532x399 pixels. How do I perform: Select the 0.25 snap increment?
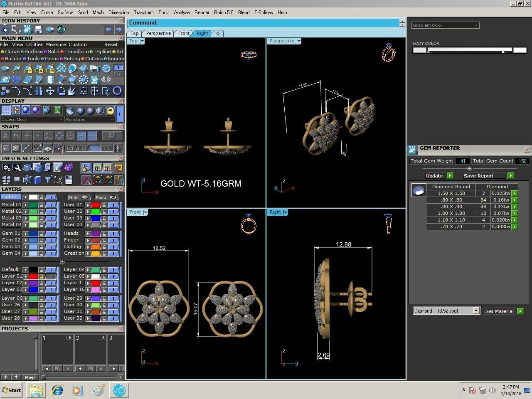pyautogui.click(x=82, y=148)
